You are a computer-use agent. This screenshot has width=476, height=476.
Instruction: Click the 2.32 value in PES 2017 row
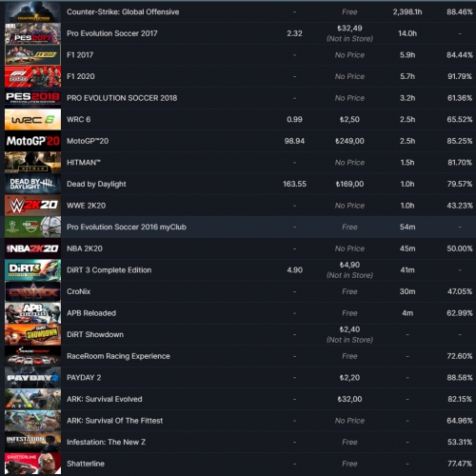point(294,33)
